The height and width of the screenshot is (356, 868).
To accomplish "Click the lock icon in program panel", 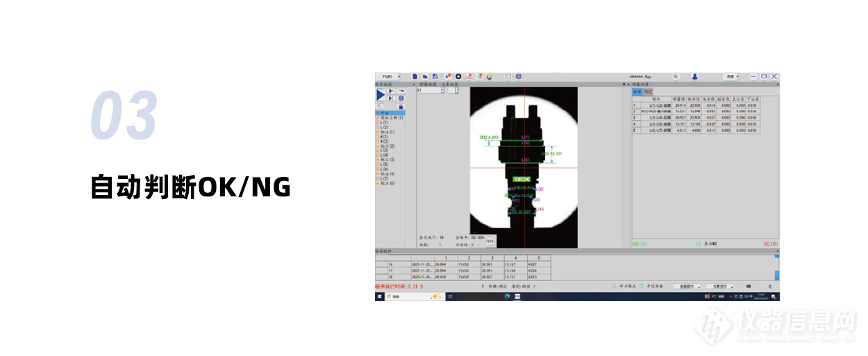I will coord(401,106).
